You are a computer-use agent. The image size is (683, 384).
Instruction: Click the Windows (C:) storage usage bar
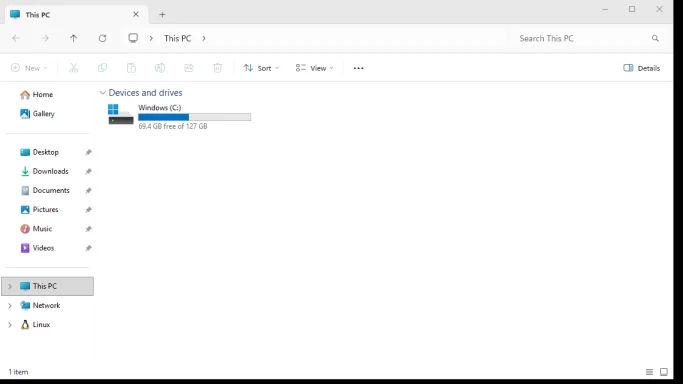(195, 117)
